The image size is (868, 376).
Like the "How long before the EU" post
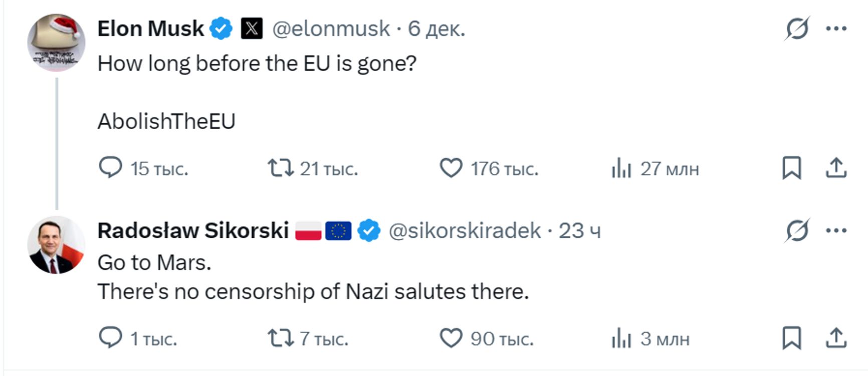(451, 168)
